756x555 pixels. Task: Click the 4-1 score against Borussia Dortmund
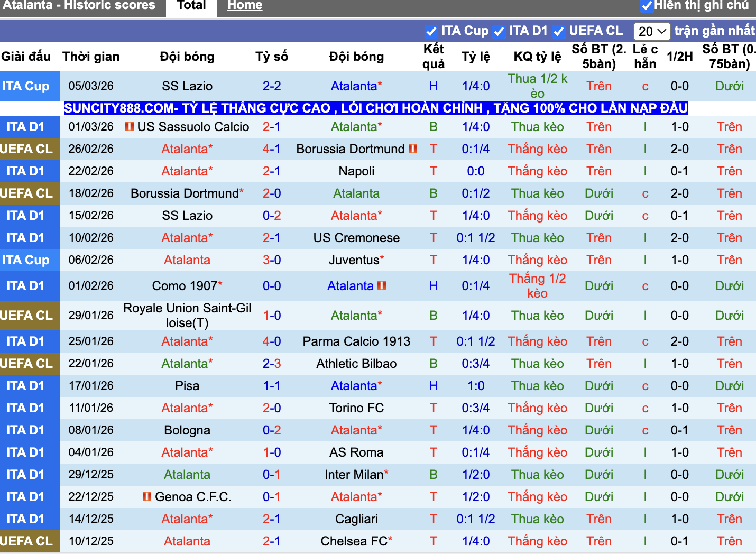272,149
